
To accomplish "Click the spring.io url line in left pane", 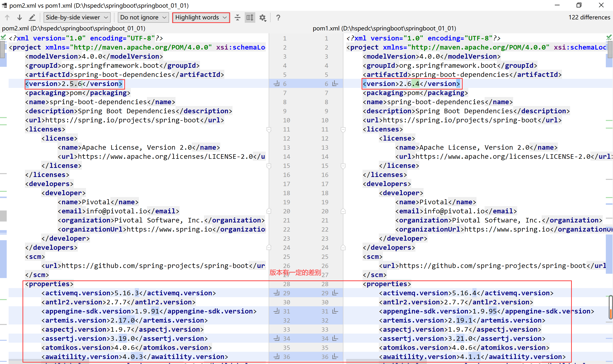I will pyautogui.click(x=125, y=120).
